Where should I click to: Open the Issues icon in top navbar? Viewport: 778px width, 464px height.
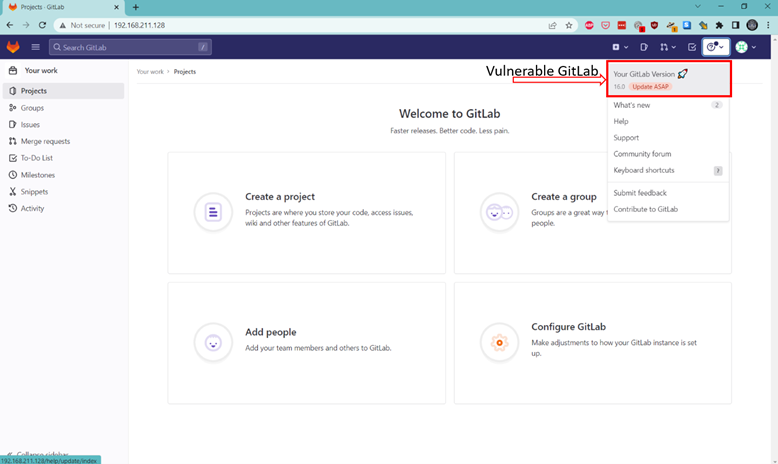(644, 47)
